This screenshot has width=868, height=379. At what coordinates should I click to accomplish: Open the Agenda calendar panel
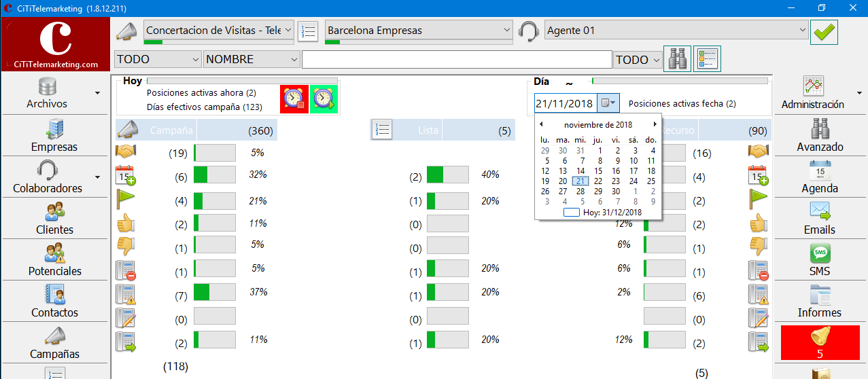tap(820, 177)
